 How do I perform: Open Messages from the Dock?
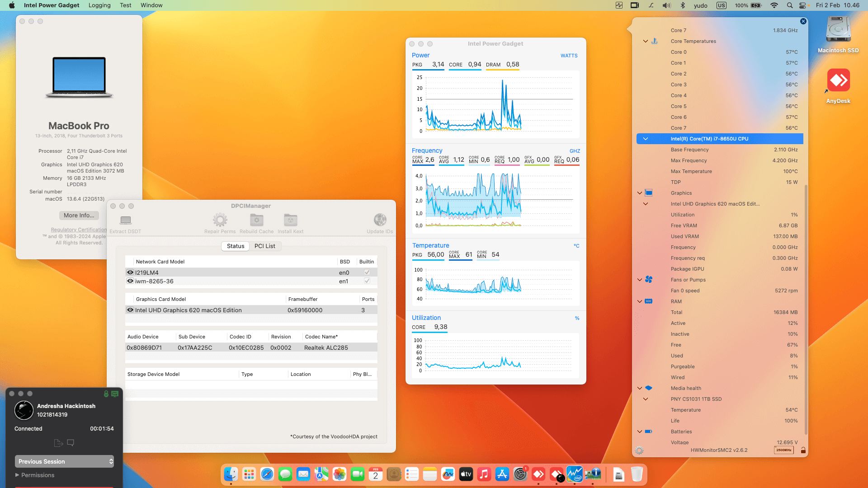coord(285,474)
